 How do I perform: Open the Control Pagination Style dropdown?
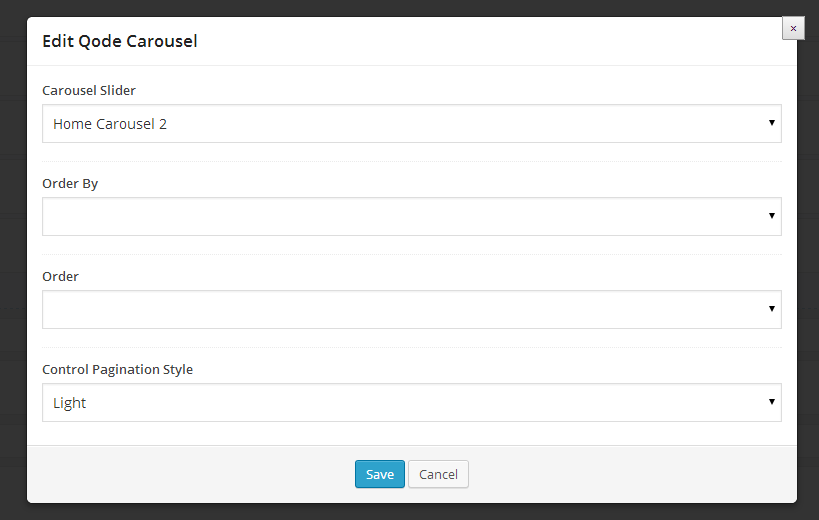411,402
